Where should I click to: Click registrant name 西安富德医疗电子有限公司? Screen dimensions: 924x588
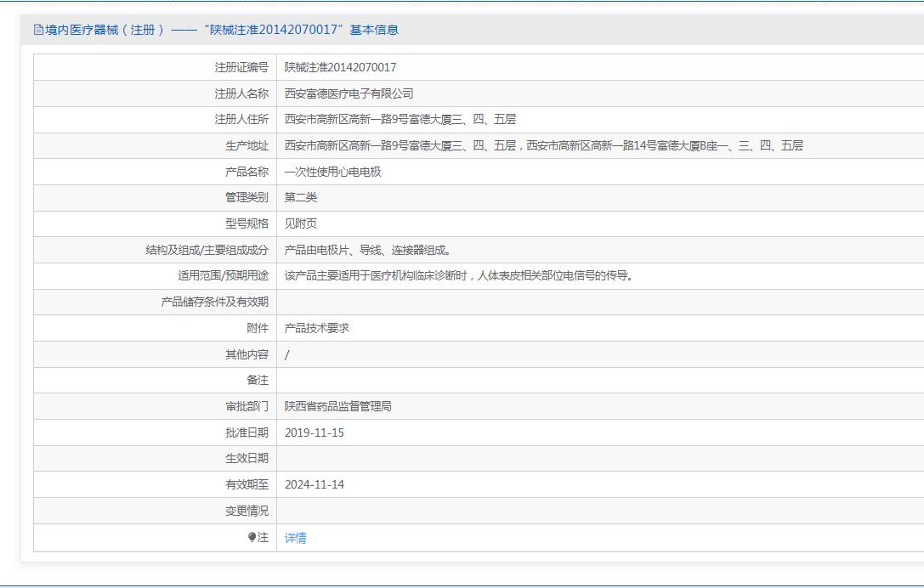click(349, 93)
